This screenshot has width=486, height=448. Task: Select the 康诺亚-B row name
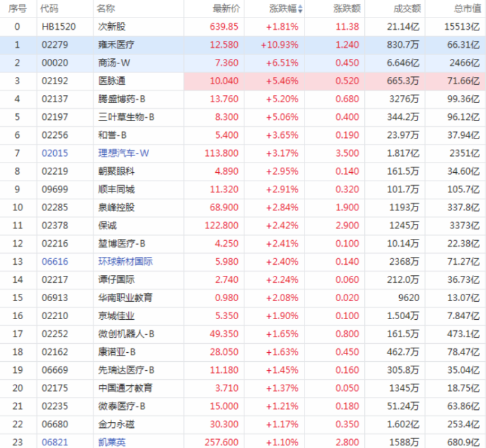[117, 352]
